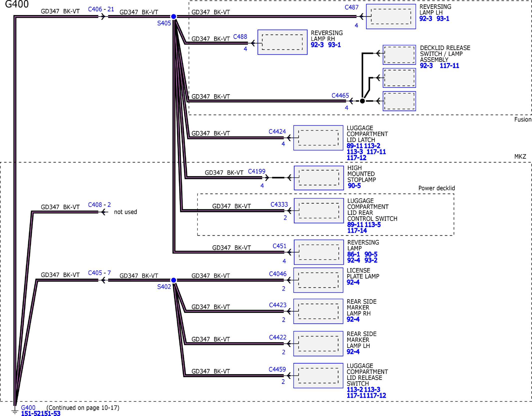Screen dimensions: 532x416
Task: Open reference 117-11 under Decklid Release Switch
Action: click(x=449, y=66)
